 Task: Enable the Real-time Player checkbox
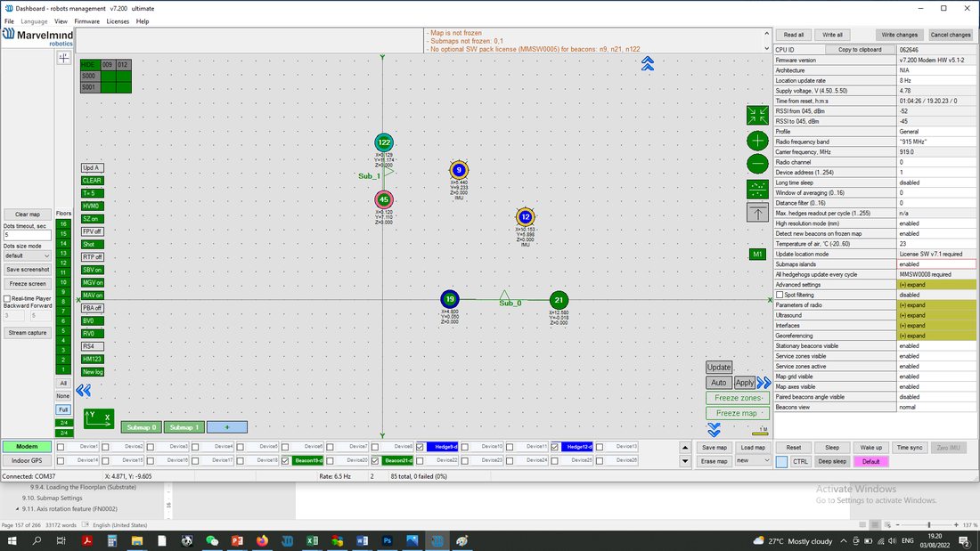pyautogui.click(x=7, y=298)
